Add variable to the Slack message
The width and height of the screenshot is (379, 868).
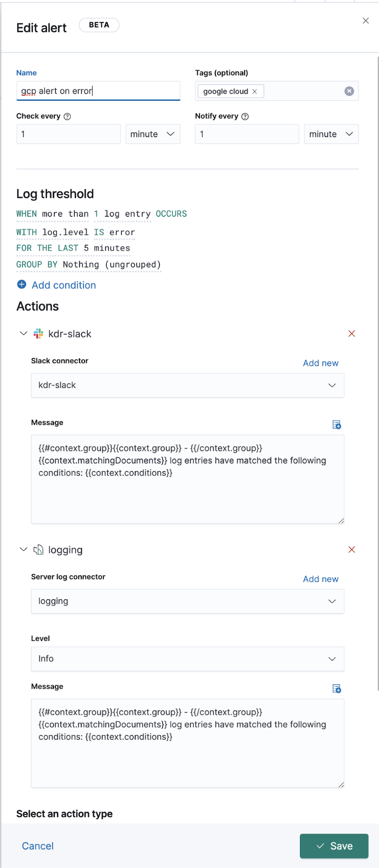336,425
